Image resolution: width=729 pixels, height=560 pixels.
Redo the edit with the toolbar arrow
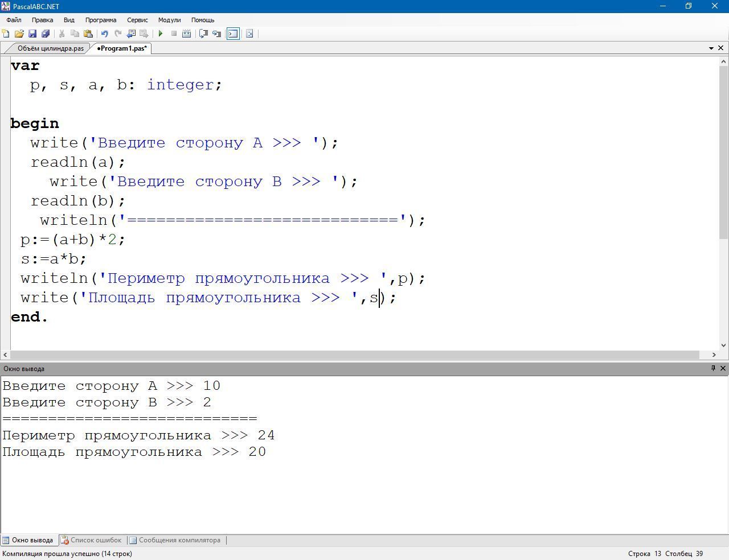click(x=118, y=34)
